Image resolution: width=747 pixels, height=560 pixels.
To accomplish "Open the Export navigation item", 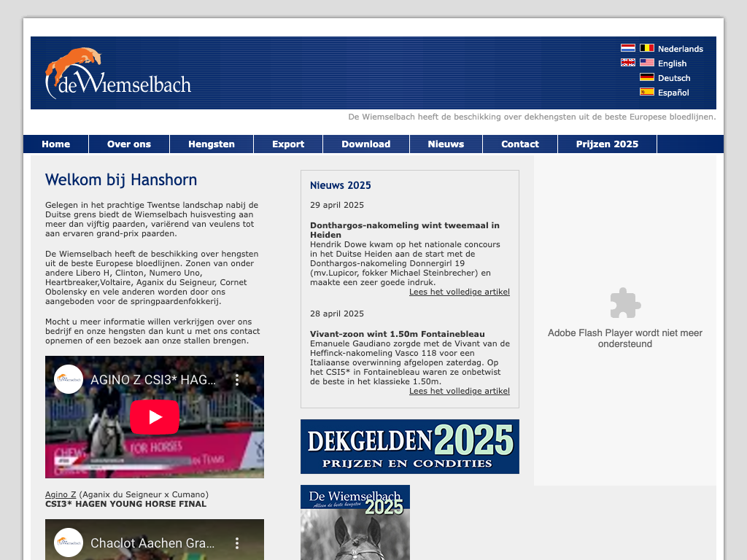I will [x=288, y=144].
